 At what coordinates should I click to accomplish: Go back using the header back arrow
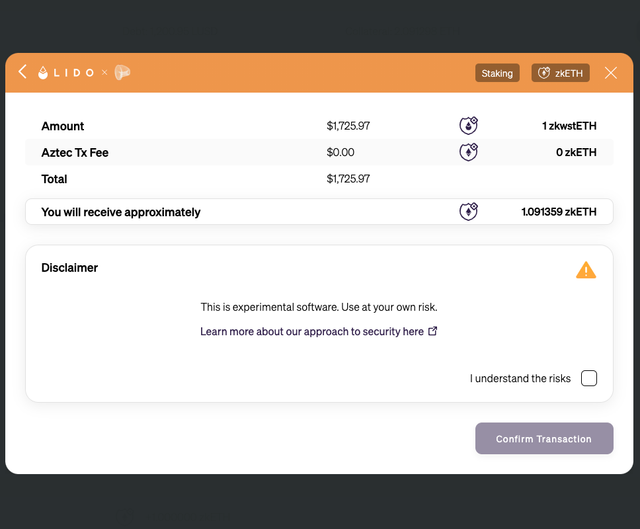pos(23,72)
